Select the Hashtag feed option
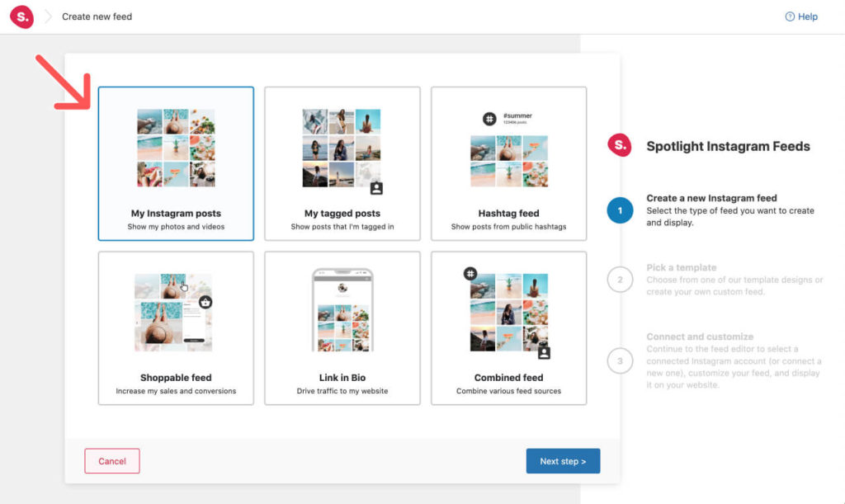Image resolution: width=845 pixels, height=504 pixels. tap(508, 162)
